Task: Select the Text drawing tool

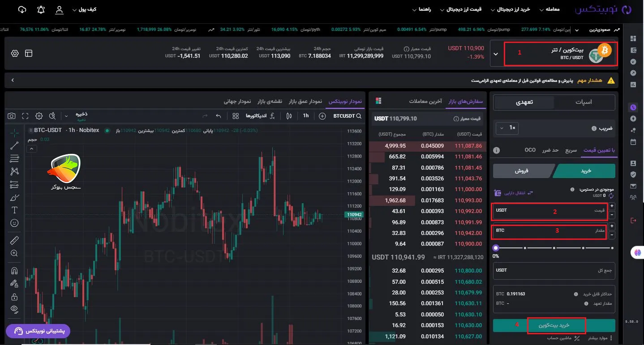Action: (x=14, y=210)
